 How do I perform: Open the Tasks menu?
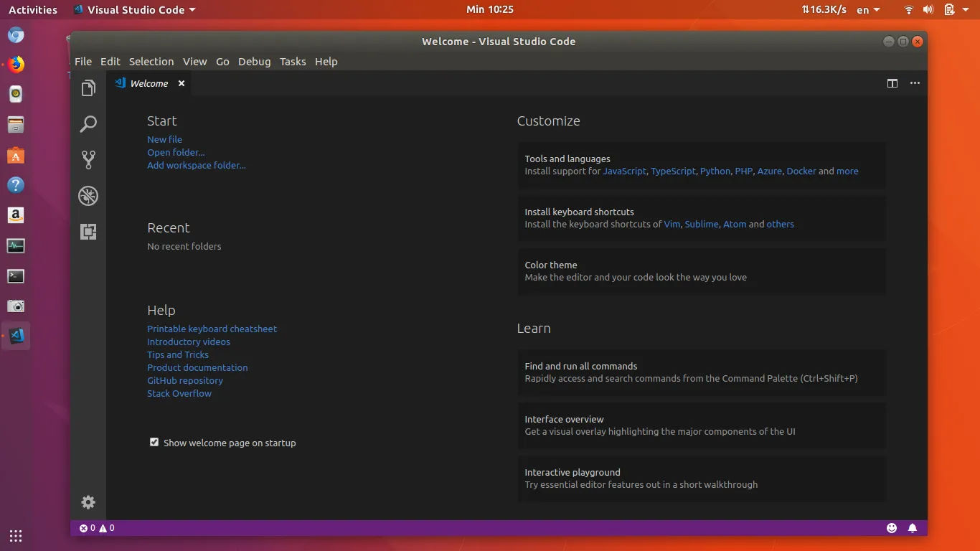pos(293,62)
